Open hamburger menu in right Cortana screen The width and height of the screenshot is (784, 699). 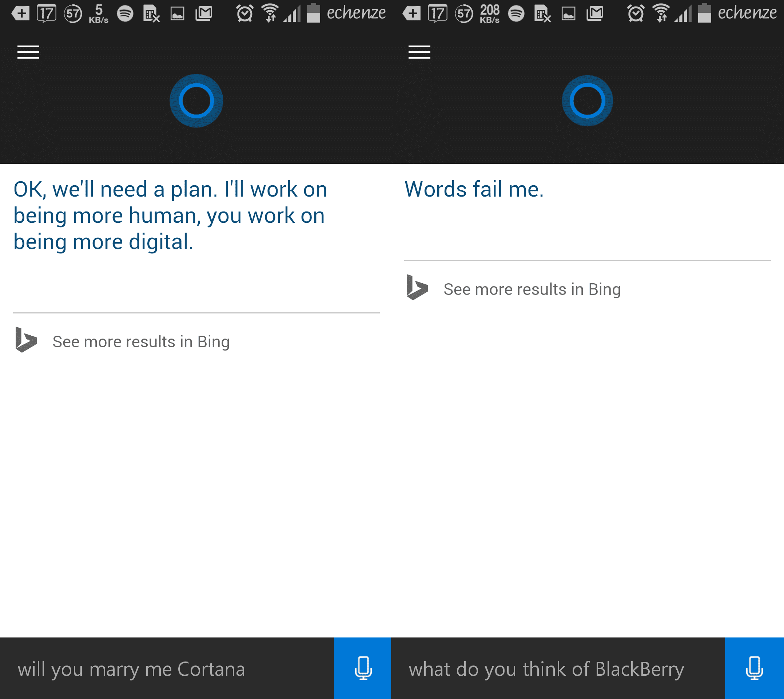pyautogui.click(x=419, y=52)
